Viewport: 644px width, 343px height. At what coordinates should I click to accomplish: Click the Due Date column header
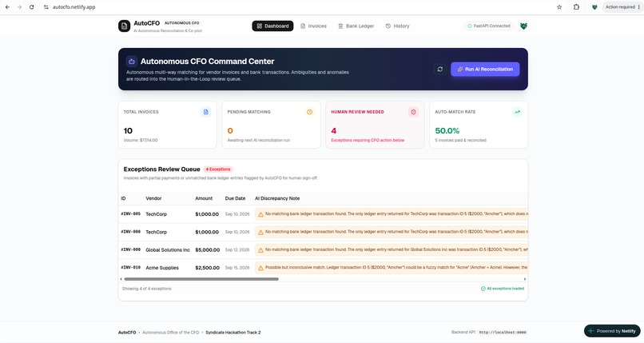click(235, 198)
